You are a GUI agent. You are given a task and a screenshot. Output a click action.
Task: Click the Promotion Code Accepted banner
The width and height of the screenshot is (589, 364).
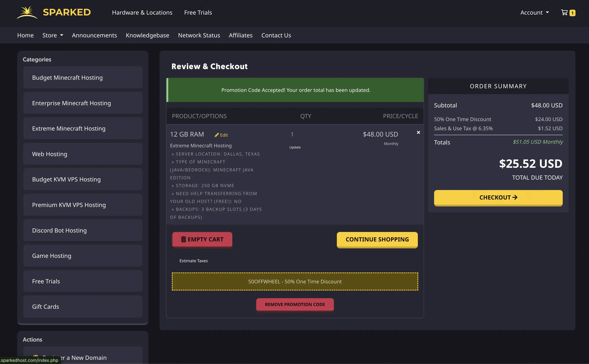tap(295, 90)
